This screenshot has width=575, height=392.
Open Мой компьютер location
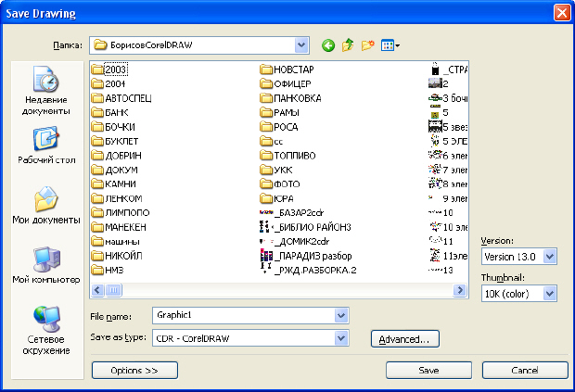pos(45,265)
